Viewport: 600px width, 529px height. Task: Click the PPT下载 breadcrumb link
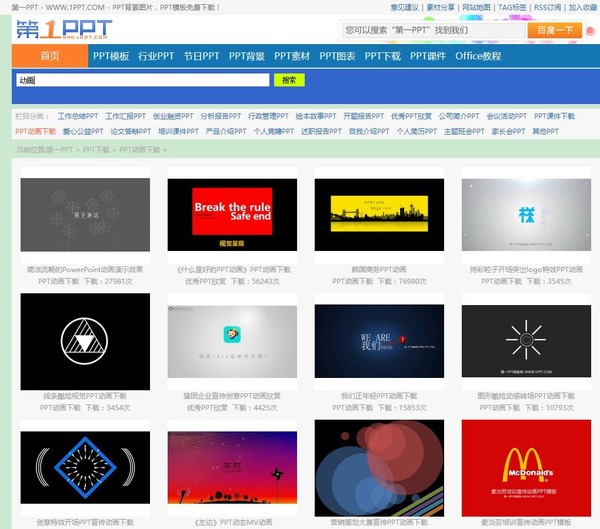coord(96,150)
